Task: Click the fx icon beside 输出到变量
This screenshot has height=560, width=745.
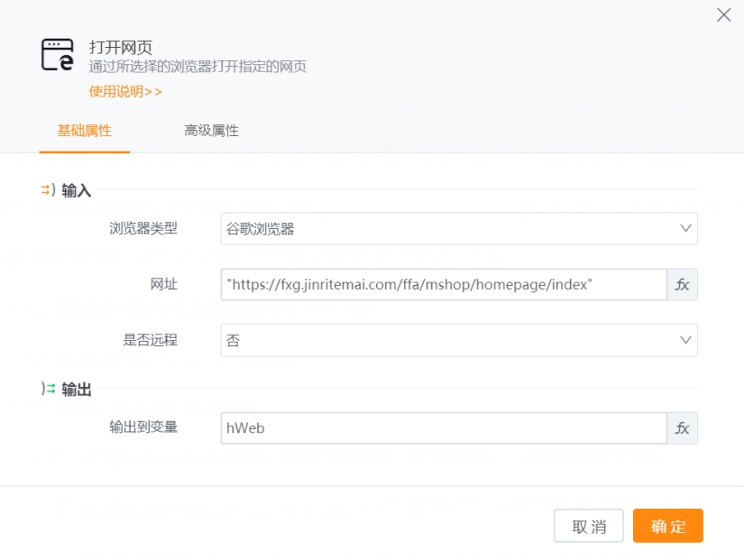Action: [x=683, y=428]
